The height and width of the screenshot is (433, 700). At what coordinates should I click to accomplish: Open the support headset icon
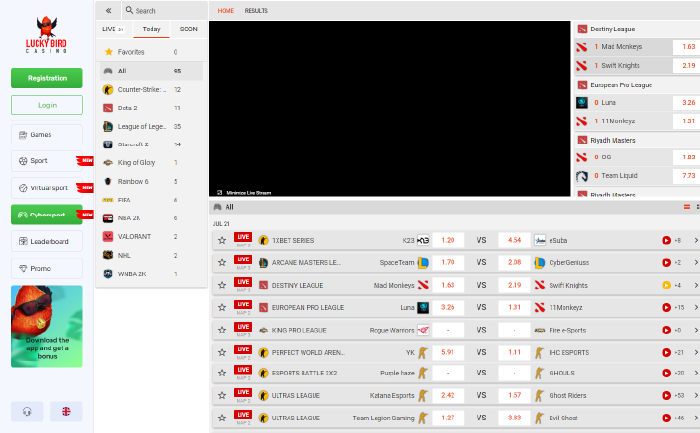pyautogui.click(x=27, y=411)
